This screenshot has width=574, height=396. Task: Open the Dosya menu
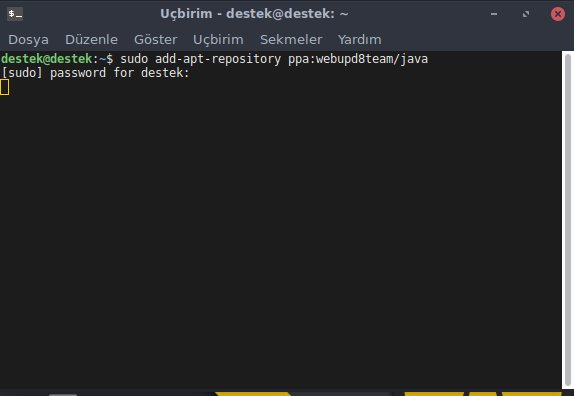[x=28, y=40]
